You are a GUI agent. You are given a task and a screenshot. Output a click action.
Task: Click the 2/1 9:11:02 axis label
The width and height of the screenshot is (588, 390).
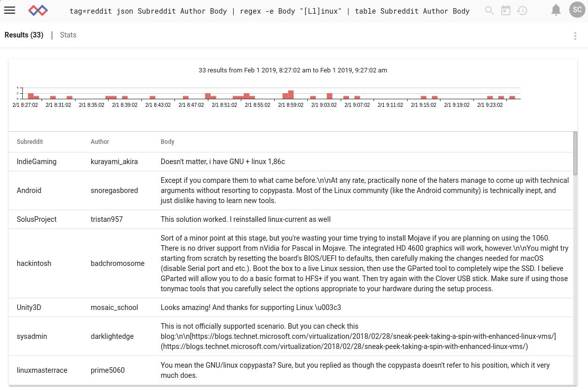[x=390, y=105]
